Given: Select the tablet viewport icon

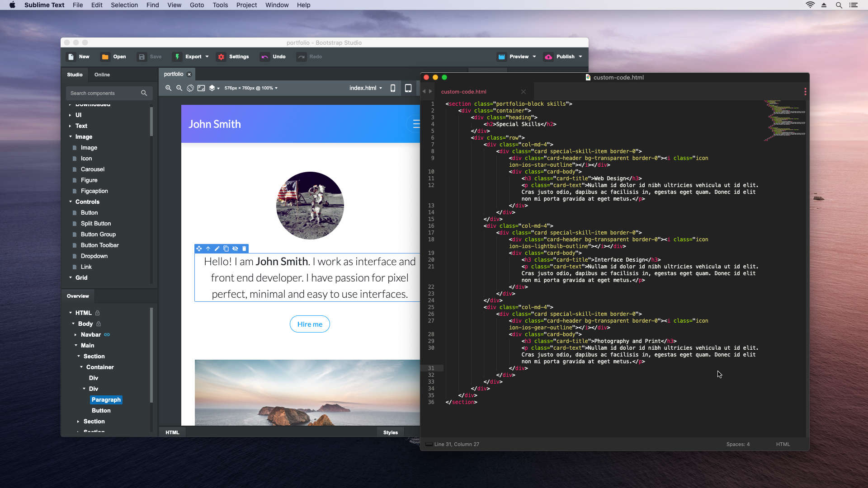Looking at the screenshot, I should coord(408,88).
